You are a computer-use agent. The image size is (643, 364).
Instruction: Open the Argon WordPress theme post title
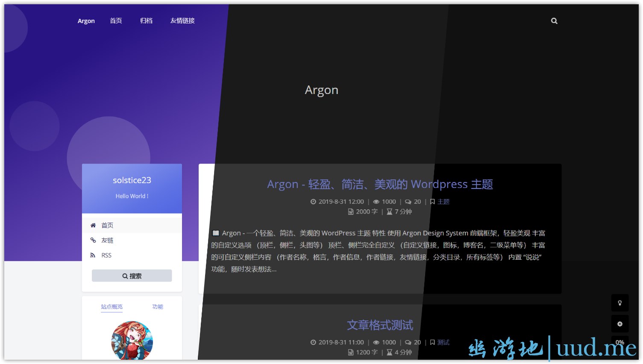click(380, 185)
